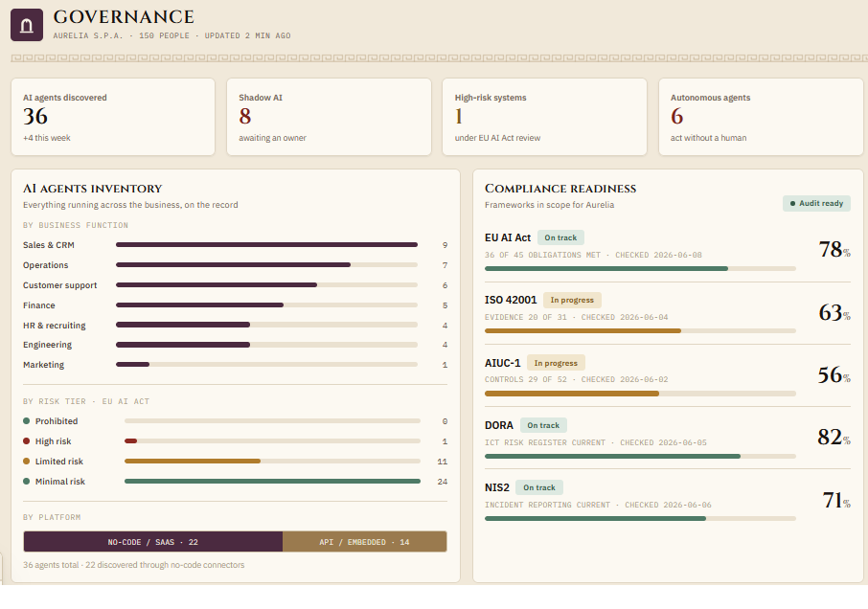This screenshot has width=868, height=609.
Task: Click the Engineering function bar
Action: (x=266, y=345)
